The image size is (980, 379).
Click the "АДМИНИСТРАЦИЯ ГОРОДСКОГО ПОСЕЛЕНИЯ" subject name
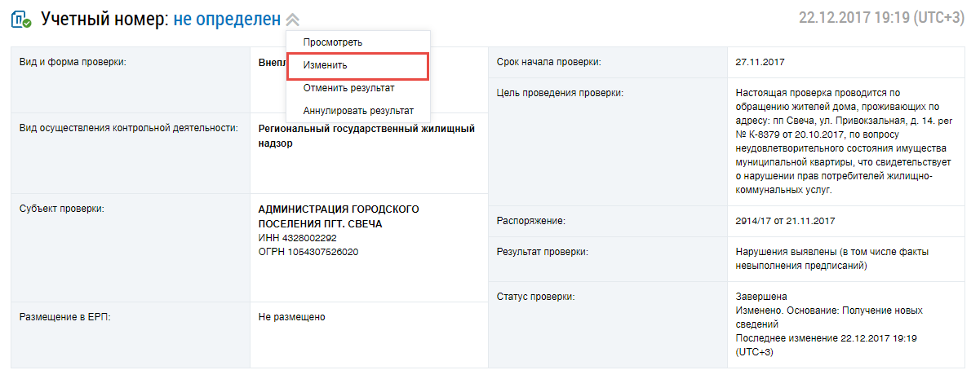338,216
